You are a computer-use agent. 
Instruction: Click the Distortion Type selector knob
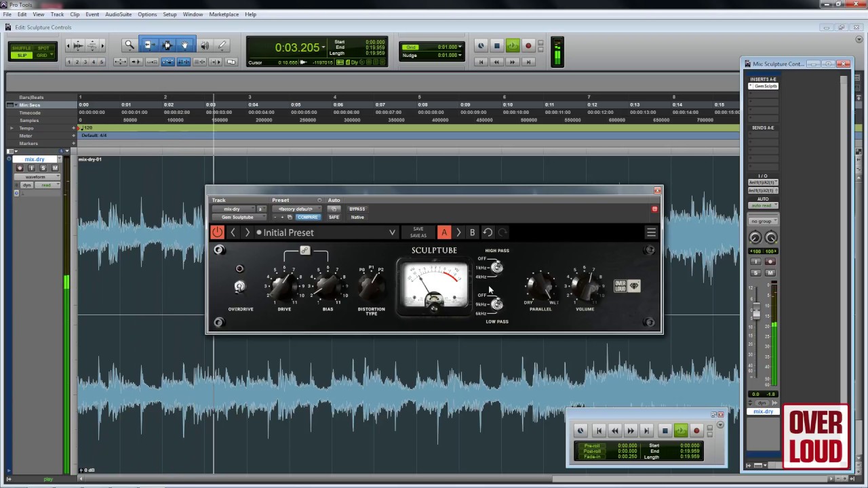(372, 287)
